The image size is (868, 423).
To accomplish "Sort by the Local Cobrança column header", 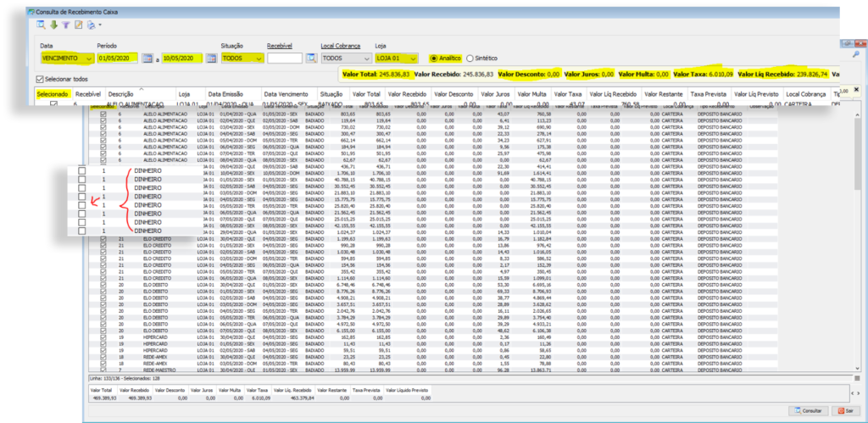I will click(x=805, y=95).
